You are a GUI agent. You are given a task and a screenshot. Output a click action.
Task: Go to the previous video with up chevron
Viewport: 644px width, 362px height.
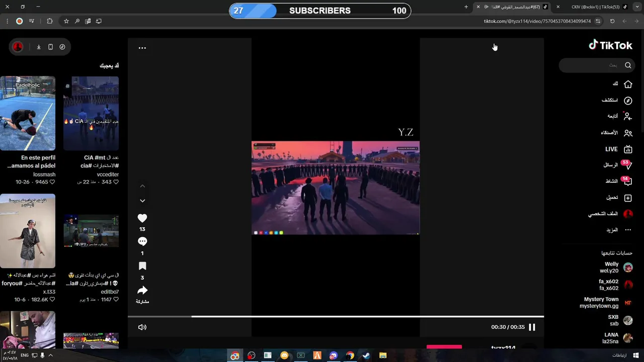tap(142, 186)
